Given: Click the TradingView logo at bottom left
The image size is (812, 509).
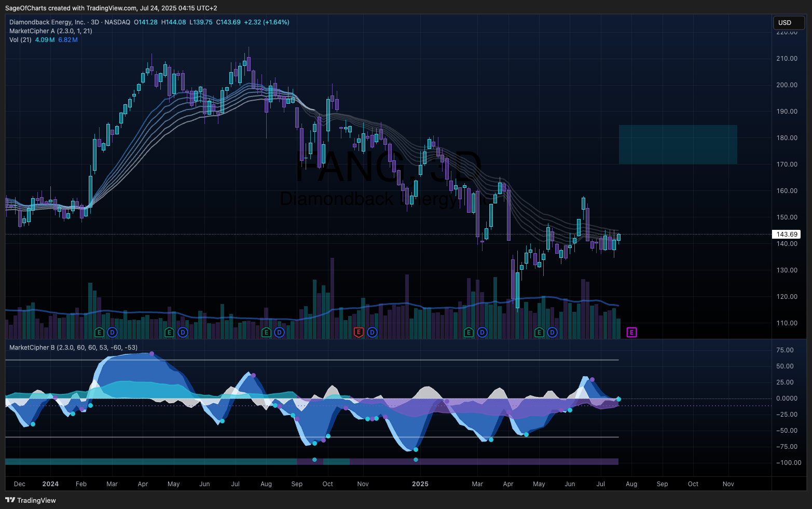Looking at the screenshot, I should coord(31,500).
